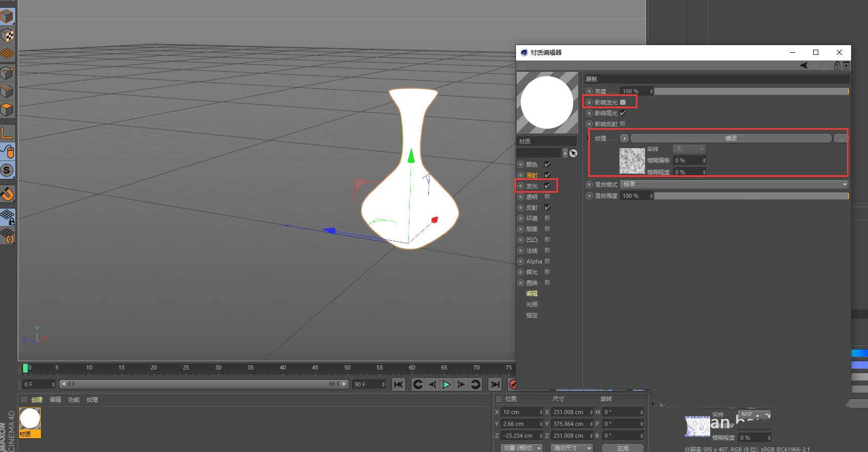Screen dimensions: 868x452
Task: Click the lock icon in the material editor
Action: coord(837,66)
